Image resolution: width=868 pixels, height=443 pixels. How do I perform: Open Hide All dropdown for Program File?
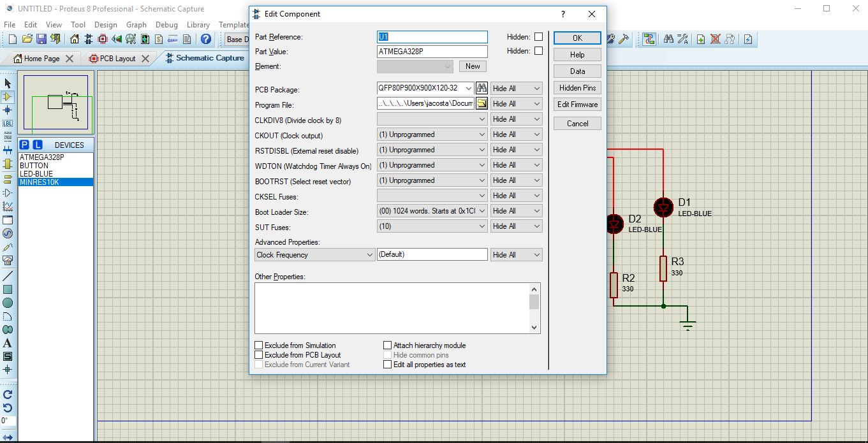[x=517, y=104]
